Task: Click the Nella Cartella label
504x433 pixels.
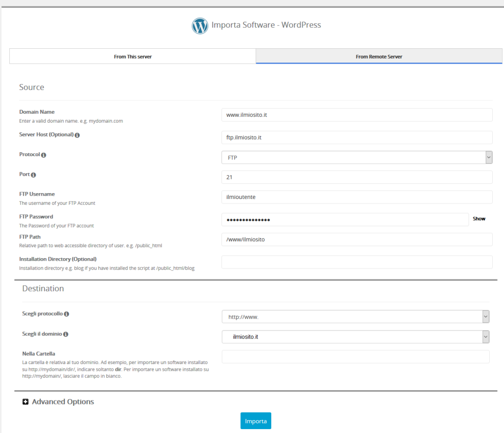Action: (x=38, y=354)
